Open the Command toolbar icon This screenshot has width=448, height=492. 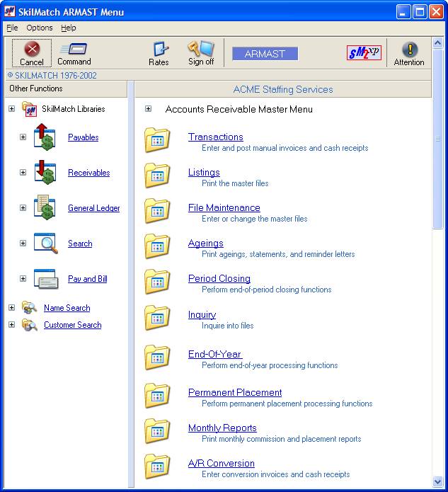(74, 49)
